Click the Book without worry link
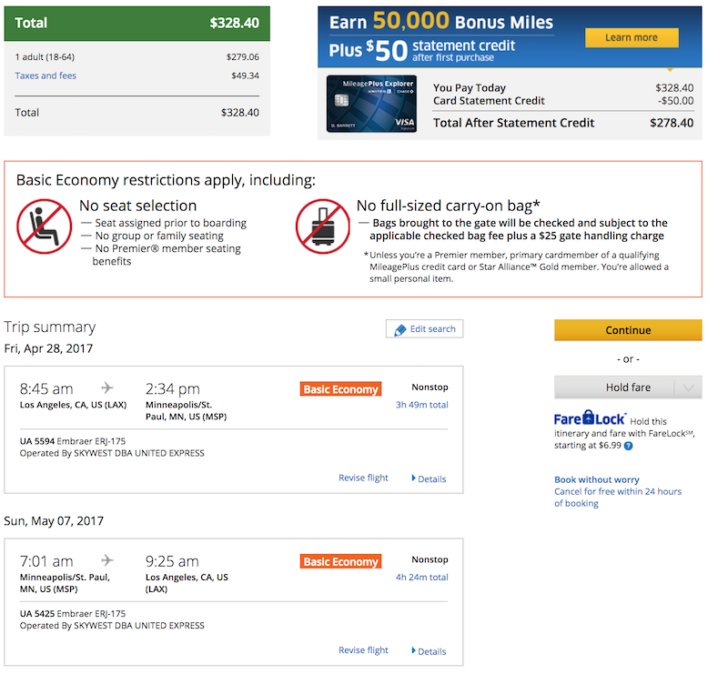This screenshot has height=674, width=728. (x=597, y=480)
